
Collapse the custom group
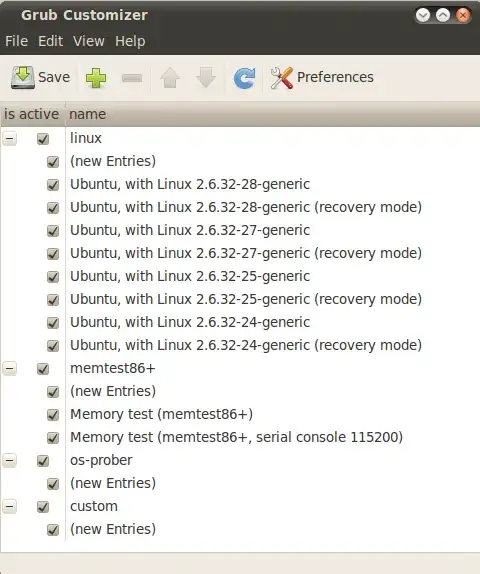[x=10, y=506]
